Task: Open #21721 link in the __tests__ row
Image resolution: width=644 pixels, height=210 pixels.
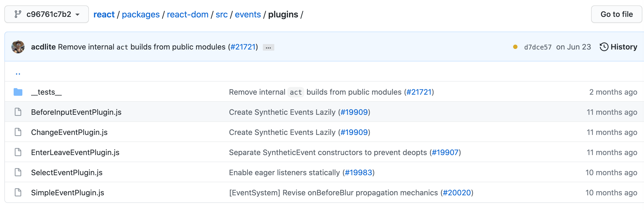Action: tap(419, 92)
